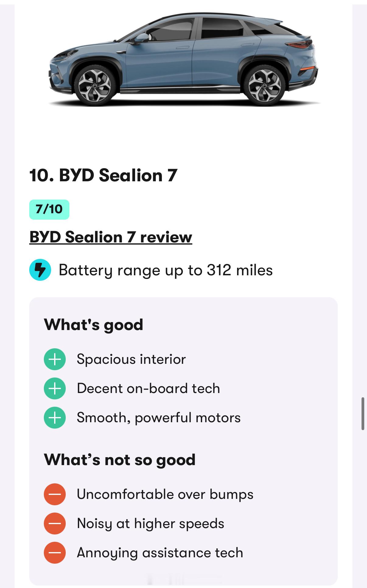
Task: Click the 'What's not so good' heading
Action: point(120,460)
